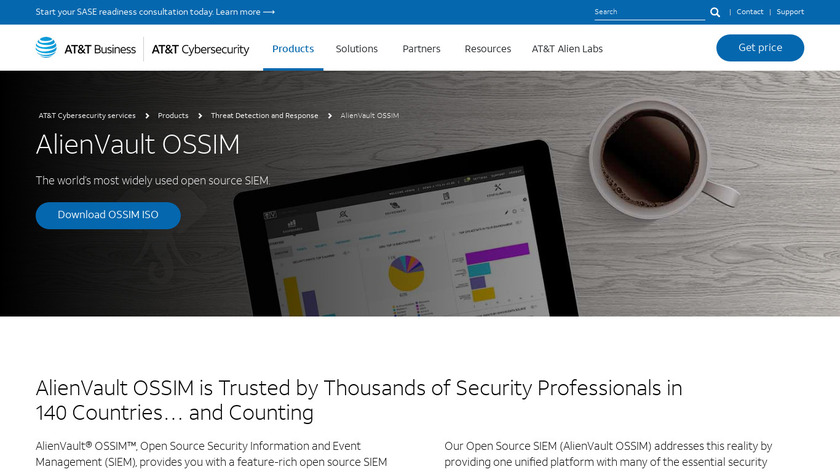The height and width of the screenshot is (472, 840).
Task: Click the Trusted by Thousands heading
Action: click(359, 400)
